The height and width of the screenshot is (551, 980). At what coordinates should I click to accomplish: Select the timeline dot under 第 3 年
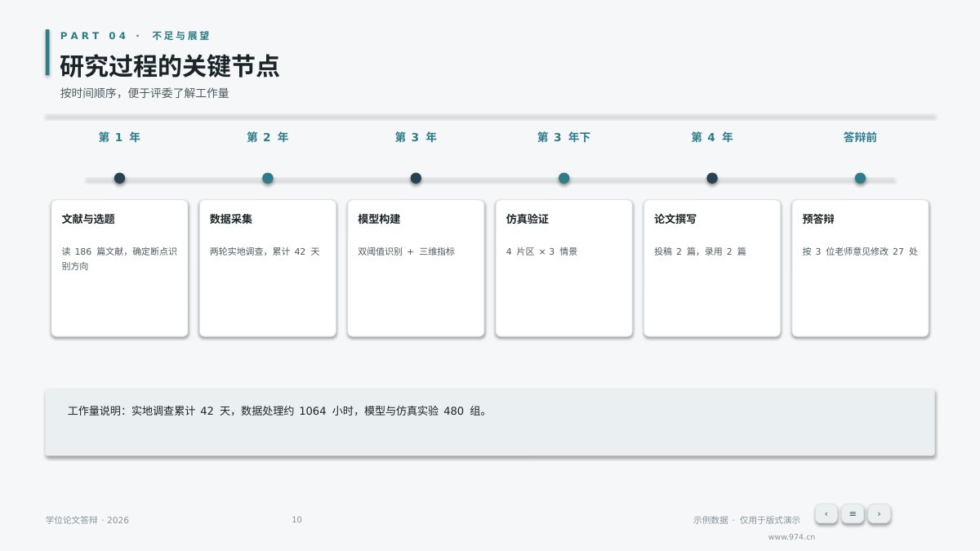point(416,178)
